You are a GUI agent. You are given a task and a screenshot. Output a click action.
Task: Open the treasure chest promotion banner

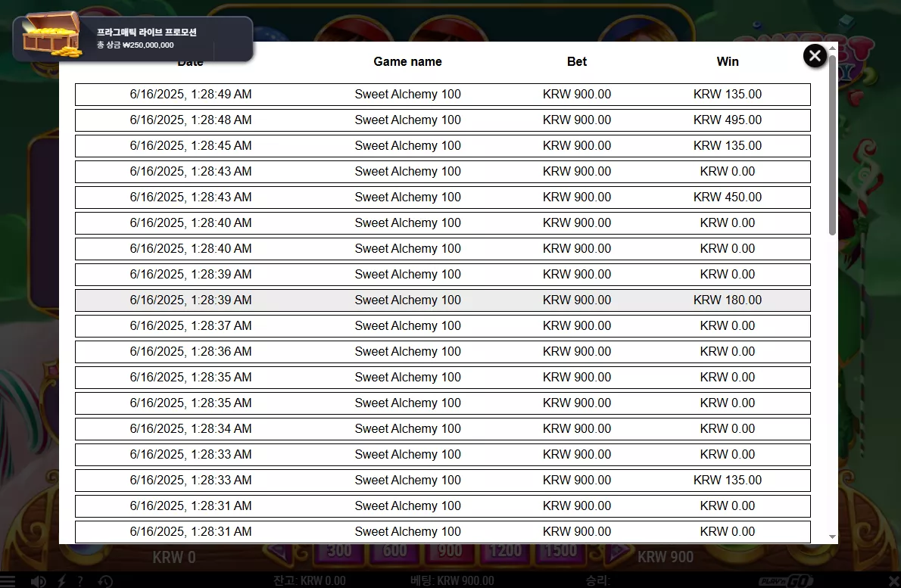[x=132, y=39]
